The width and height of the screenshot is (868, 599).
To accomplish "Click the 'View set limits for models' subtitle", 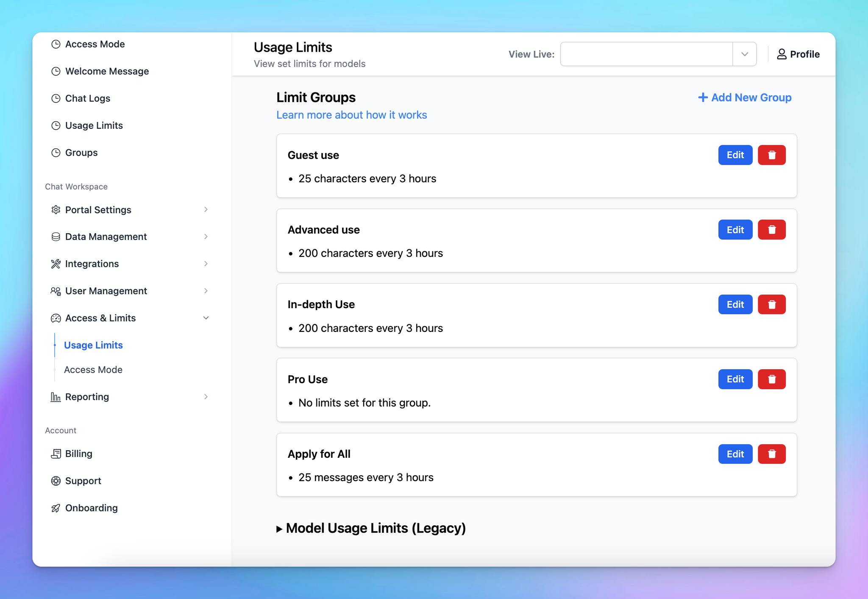I will coord(309,64).
